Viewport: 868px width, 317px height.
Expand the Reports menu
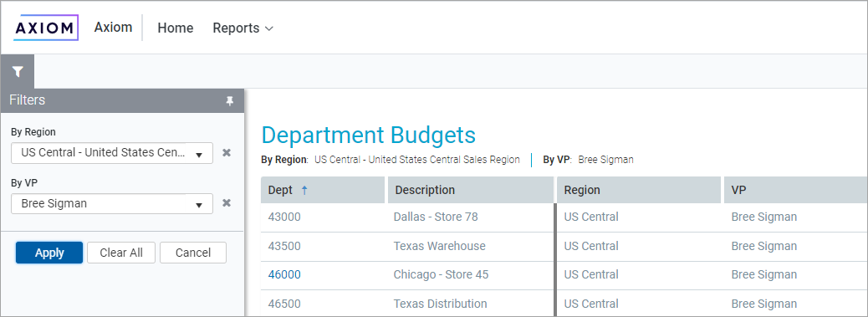[x=243, y=28]
